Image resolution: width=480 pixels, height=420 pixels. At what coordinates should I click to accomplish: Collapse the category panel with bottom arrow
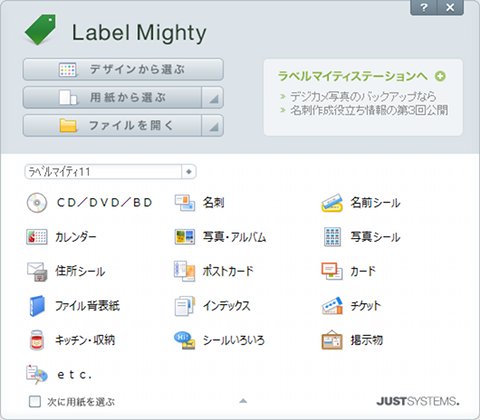243,401
